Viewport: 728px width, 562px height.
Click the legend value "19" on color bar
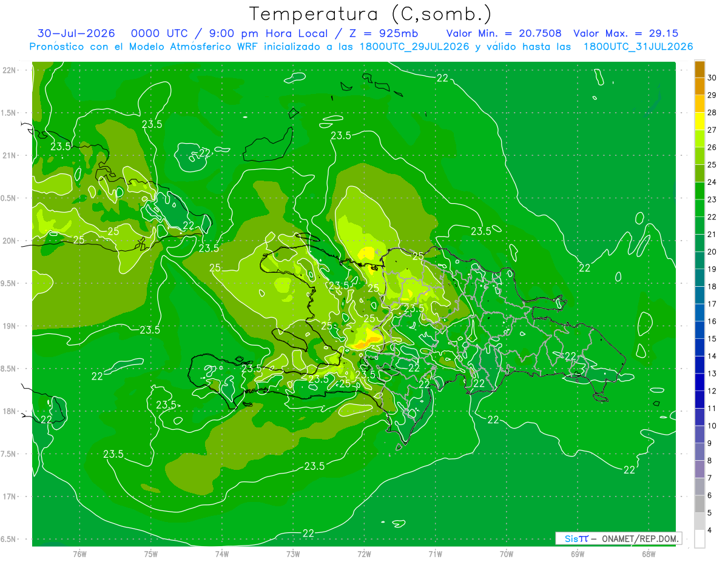click(712, 269)
